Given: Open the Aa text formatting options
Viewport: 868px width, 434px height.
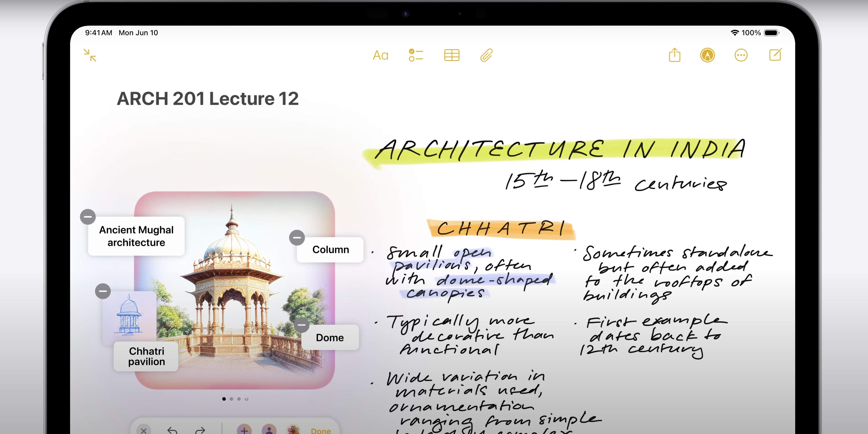Looking at the screenshot, I should click(x=380, y=55).
